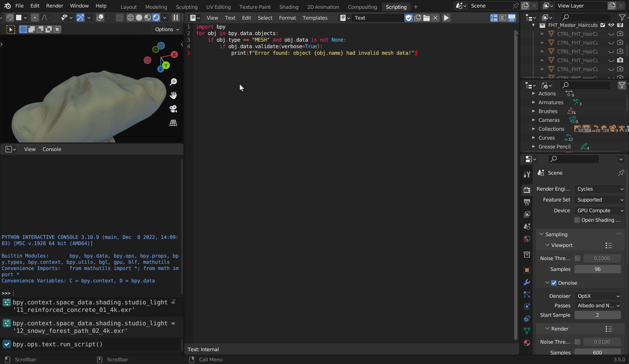This screenshot has height=364, width=629.
Task: Open the Output properties tab
Action: pos(527,202)
